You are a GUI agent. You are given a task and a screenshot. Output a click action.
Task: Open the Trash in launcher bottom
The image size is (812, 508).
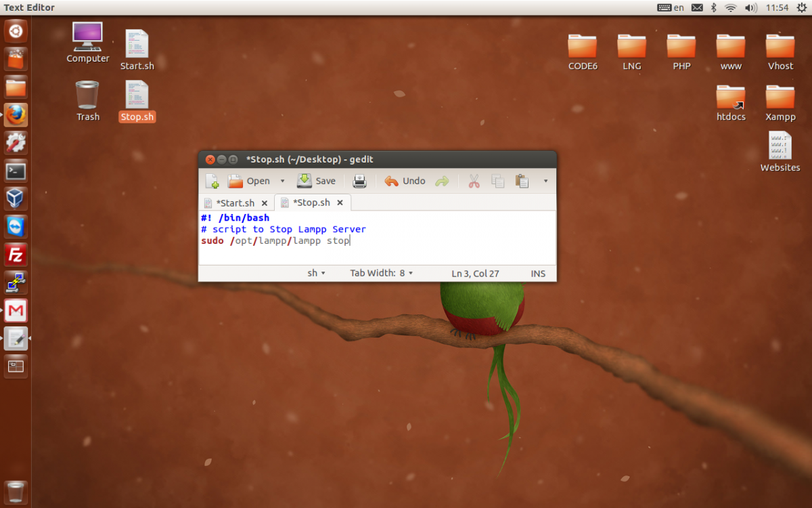tap(16, 492)
